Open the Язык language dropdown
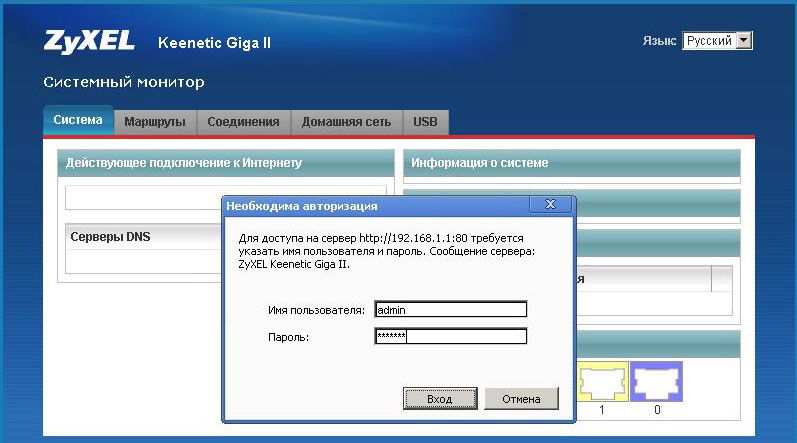This screenshot has width=797, height=443. pyautogui.click(x=717, y=41)
